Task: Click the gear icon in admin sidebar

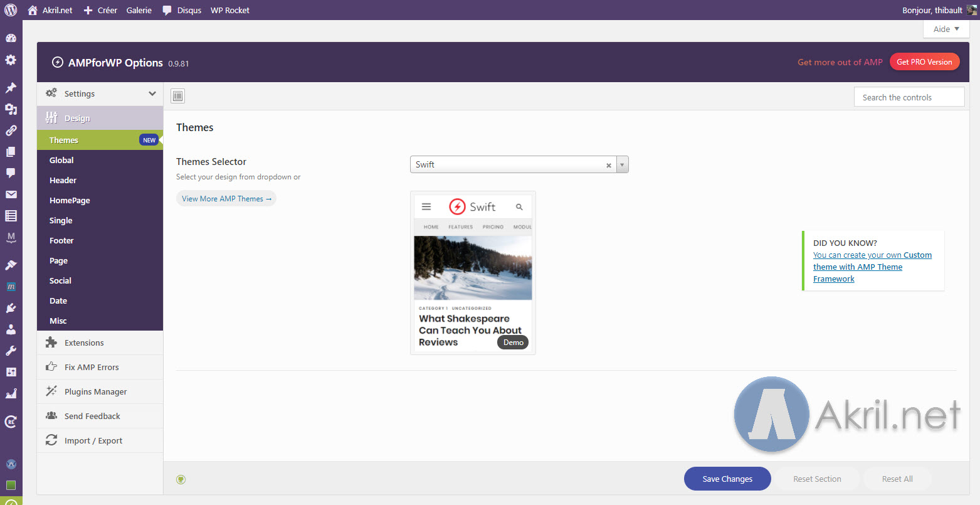Action: tap(11, 60)
